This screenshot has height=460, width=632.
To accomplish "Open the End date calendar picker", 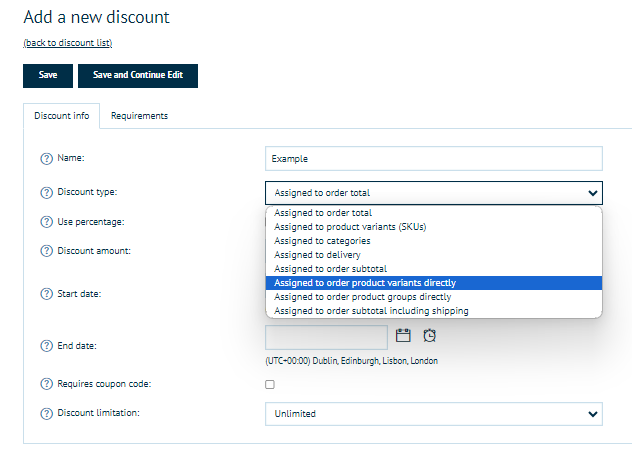I will click(x=404, y=336).
